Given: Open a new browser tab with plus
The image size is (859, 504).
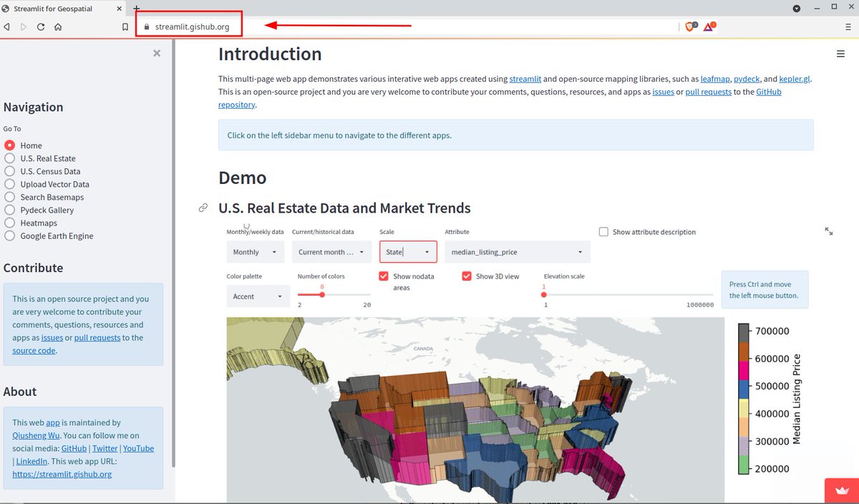Looking at the screenshot, I should (137, 8).
